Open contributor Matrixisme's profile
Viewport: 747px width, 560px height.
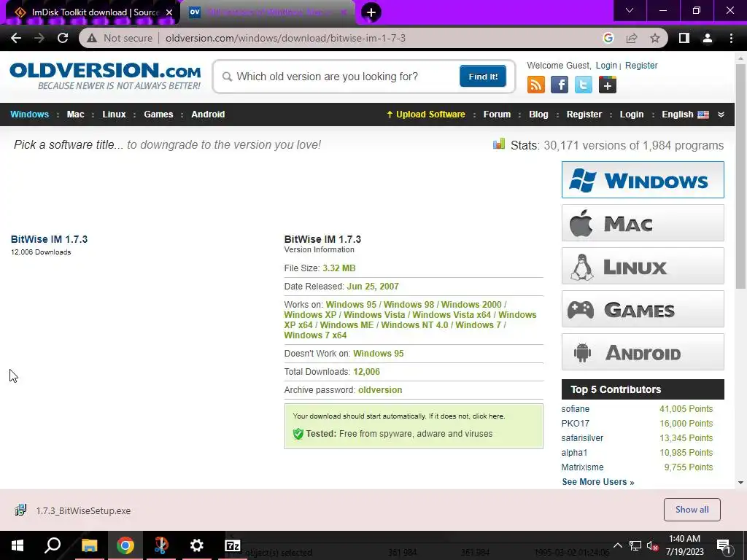[x=582, y=467]
